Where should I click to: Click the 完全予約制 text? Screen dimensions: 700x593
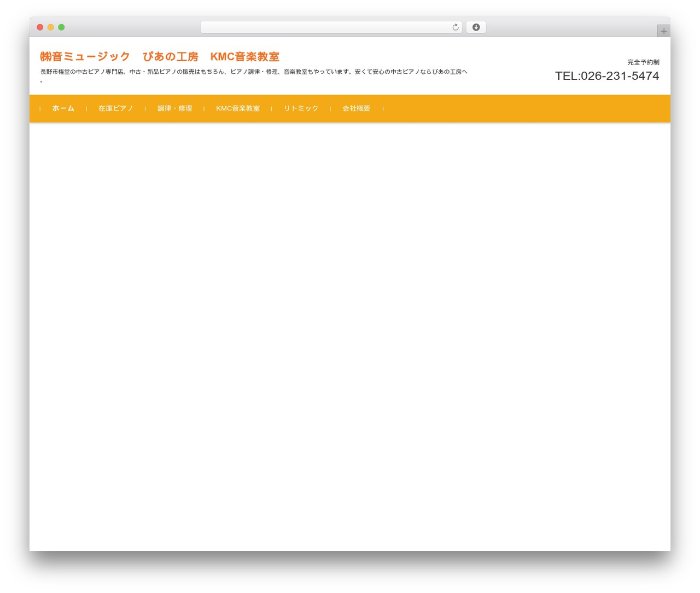[x=643, y=62]
